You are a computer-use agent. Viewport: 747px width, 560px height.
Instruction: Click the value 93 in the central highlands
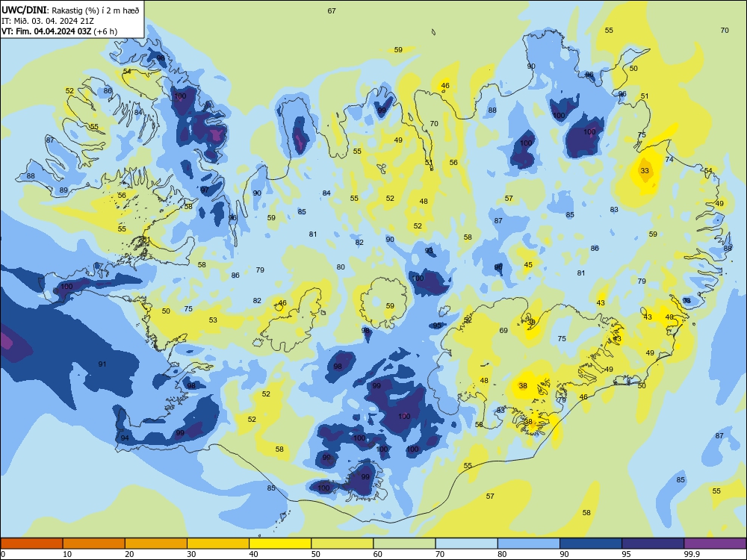point(430,250)
